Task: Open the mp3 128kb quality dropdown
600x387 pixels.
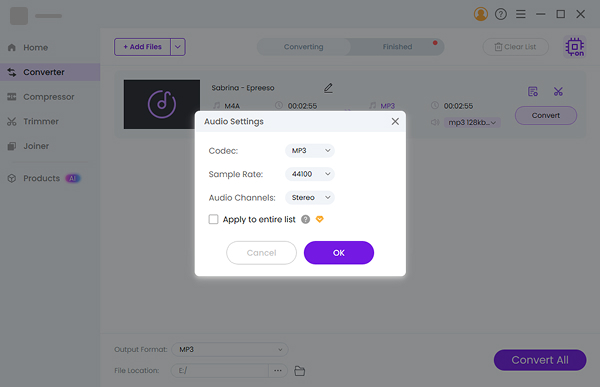Action: (x=472, y=122)
